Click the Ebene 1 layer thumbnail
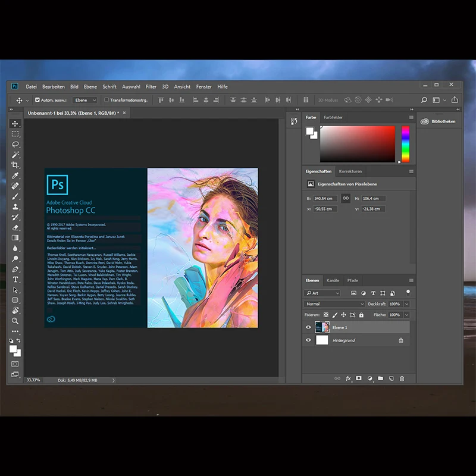The image size is (476, 476). 322,327
